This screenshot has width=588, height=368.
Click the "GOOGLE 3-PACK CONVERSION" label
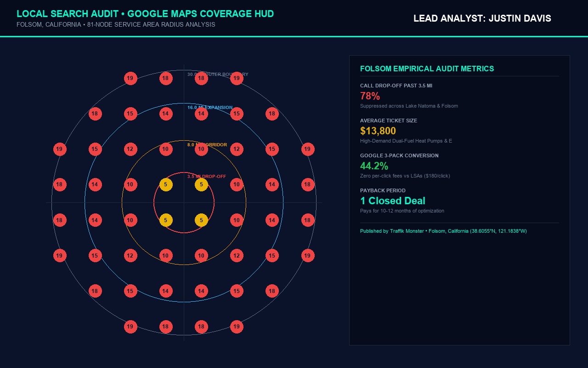tap(399, 155)
